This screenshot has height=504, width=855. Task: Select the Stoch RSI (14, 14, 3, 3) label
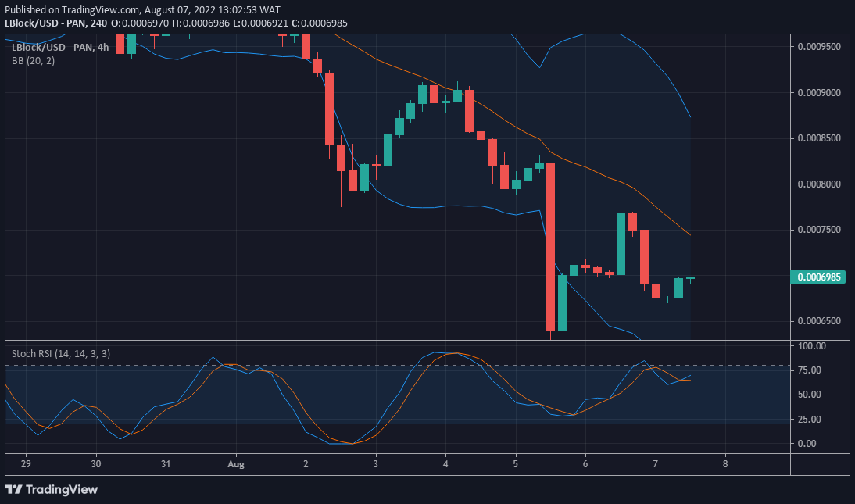click(61, 354)
